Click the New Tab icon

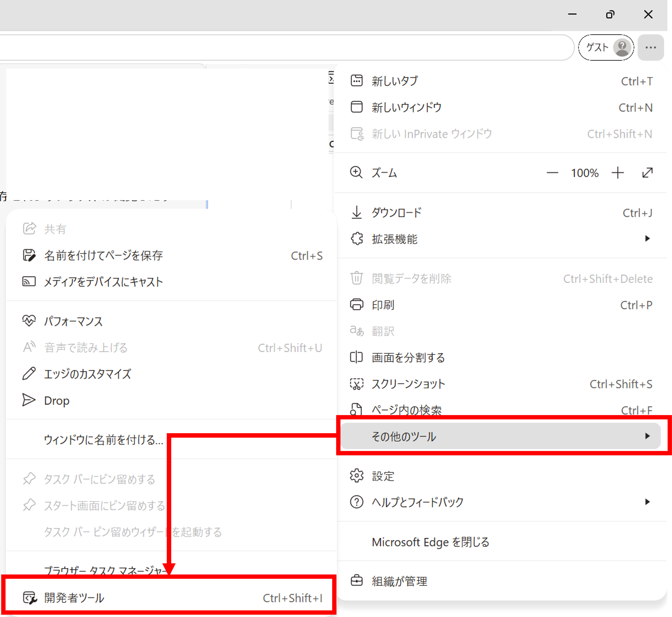[x=356, y=81]
